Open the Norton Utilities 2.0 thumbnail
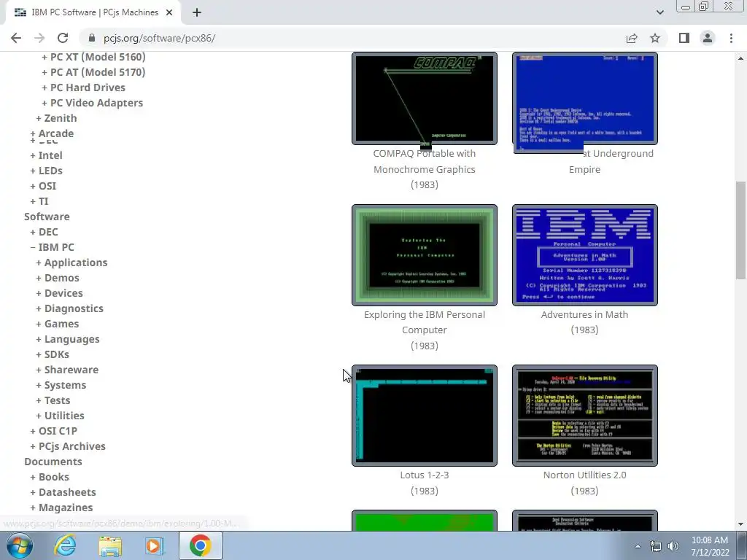The height and width of the screenshot is (560, 747). click(584, 416)
